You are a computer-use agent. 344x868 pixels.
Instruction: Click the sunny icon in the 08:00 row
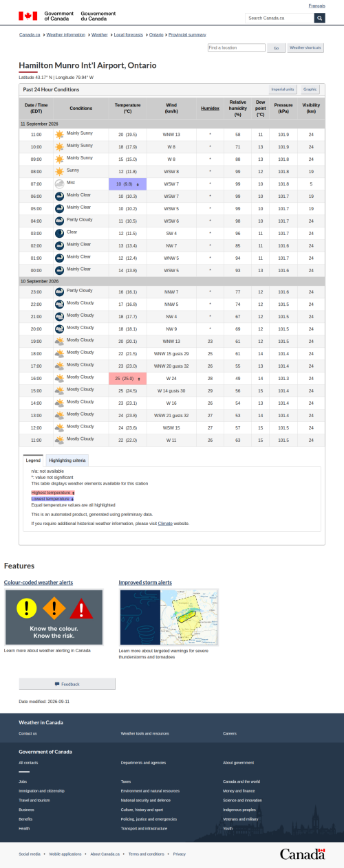[60, 172]
